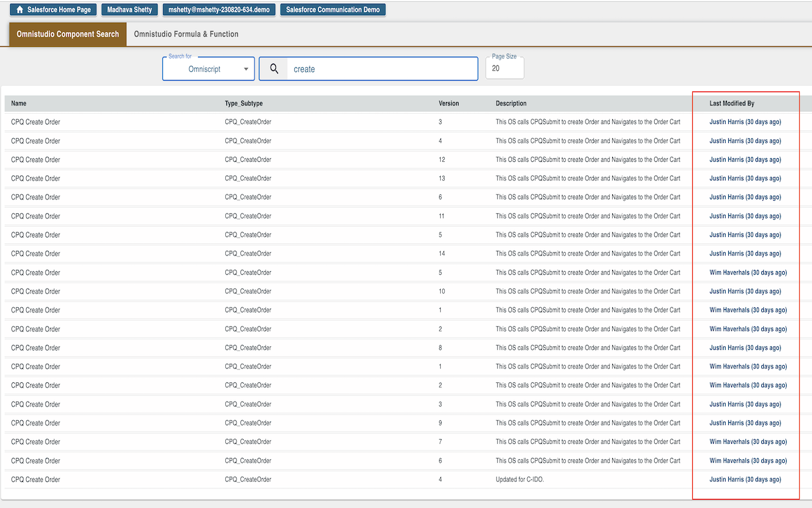Click the Description column header
Screen dimensions: 812x508
tap(511, 104)
